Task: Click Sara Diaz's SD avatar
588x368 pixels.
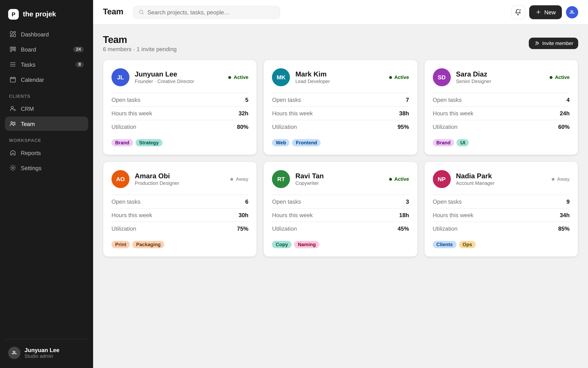Action: tap(441, 77)
